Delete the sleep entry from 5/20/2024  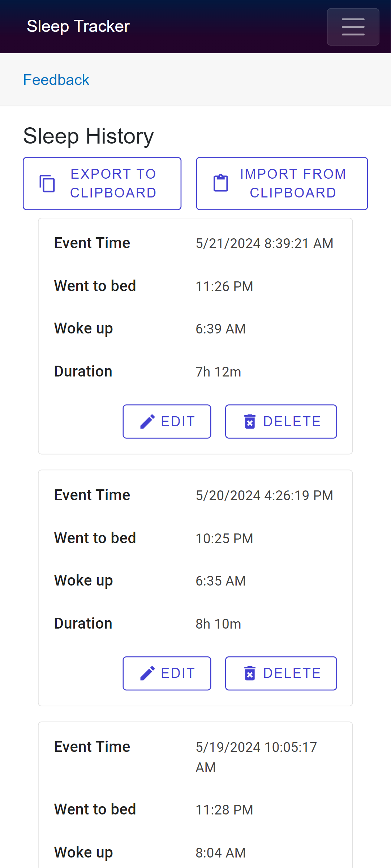[x=281, y=673]
